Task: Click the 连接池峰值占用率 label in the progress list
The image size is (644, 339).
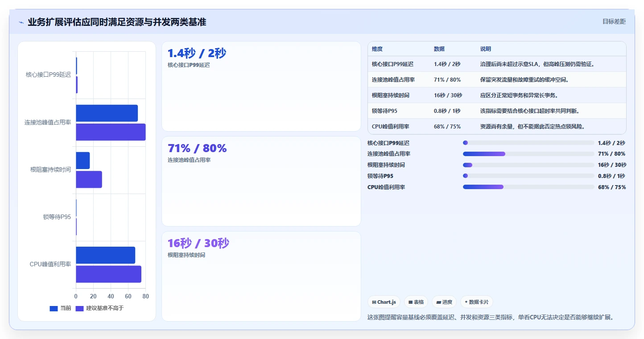Action: coord(389,154)
